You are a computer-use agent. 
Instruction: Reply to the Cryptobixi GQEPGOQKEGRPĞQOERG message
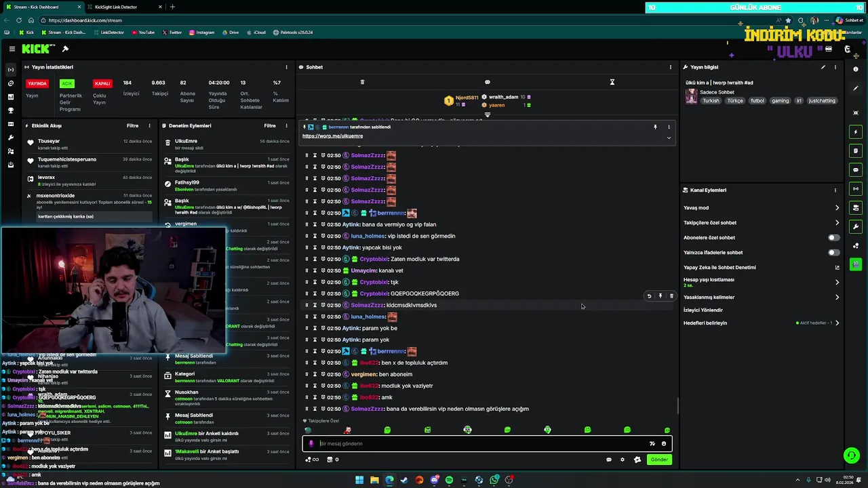tap(649, 296)
